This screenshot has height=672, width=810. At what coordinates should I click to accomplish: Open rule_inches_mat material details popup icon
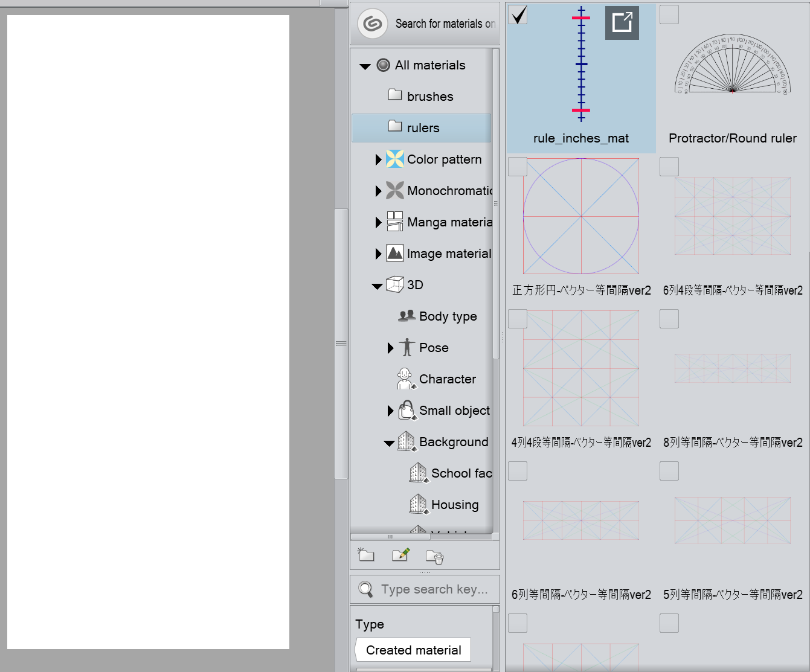tap(622, 23)
